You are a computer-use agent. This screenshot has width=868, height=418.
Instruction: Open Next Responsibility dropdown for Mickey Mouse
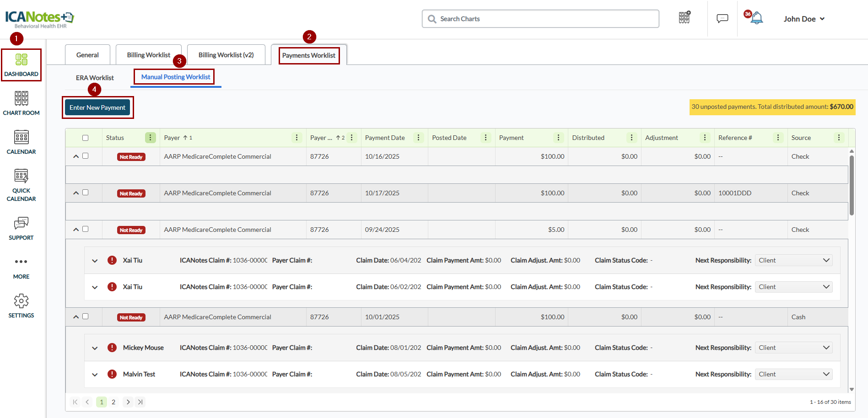point(793,348)
